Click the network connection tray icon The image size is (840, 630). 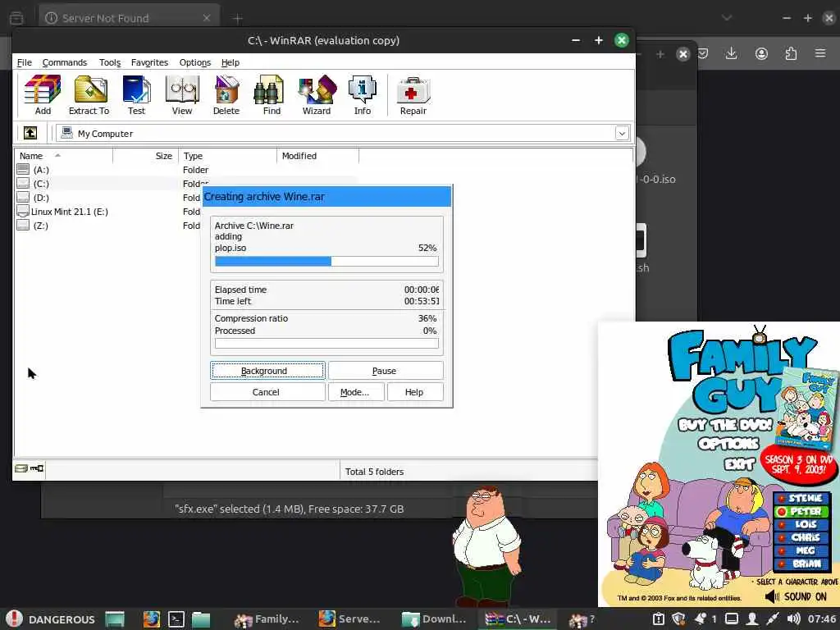coord(772,619)
